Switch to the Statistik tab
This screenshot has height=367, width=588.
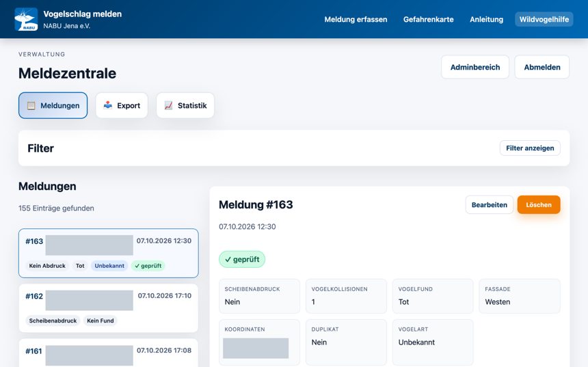click(x=185, y=105)
